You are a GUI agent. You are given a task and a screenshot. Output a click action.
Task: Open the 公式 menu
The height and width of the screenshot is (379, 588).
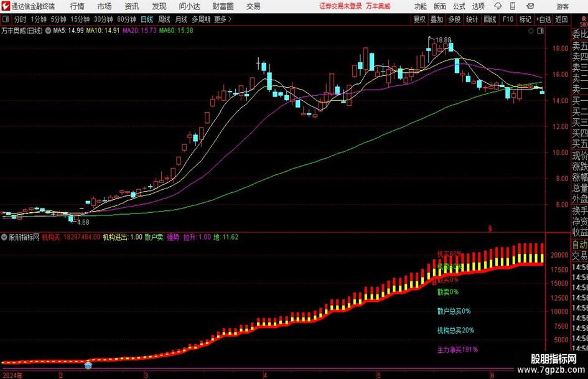coord(459,6)
